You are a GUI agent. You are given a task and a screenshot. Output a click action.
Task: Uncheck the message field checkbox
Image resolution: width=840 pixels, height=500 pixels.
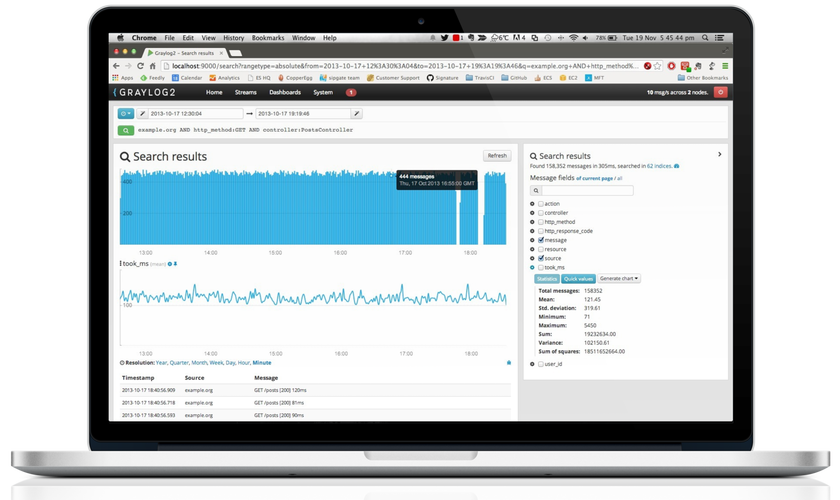click(541, 240)
